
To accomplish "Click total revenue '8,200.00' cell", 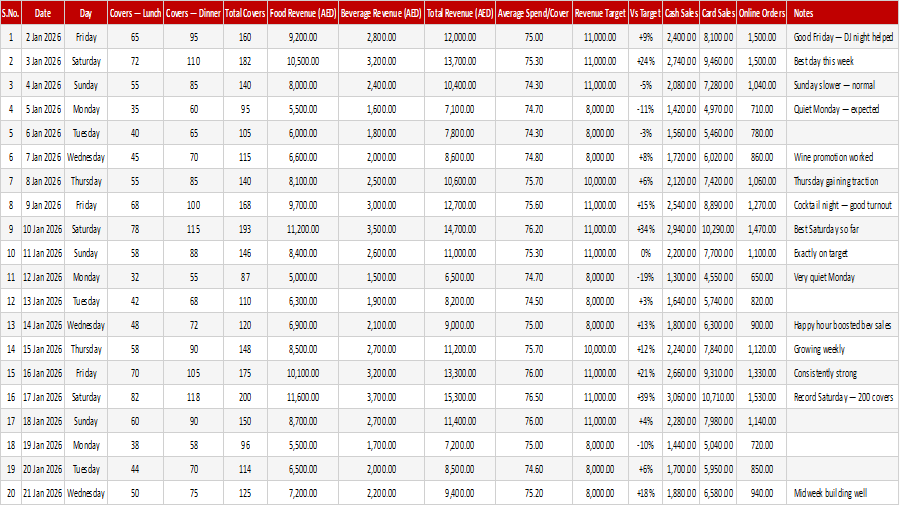I will (x=460, y=301).
